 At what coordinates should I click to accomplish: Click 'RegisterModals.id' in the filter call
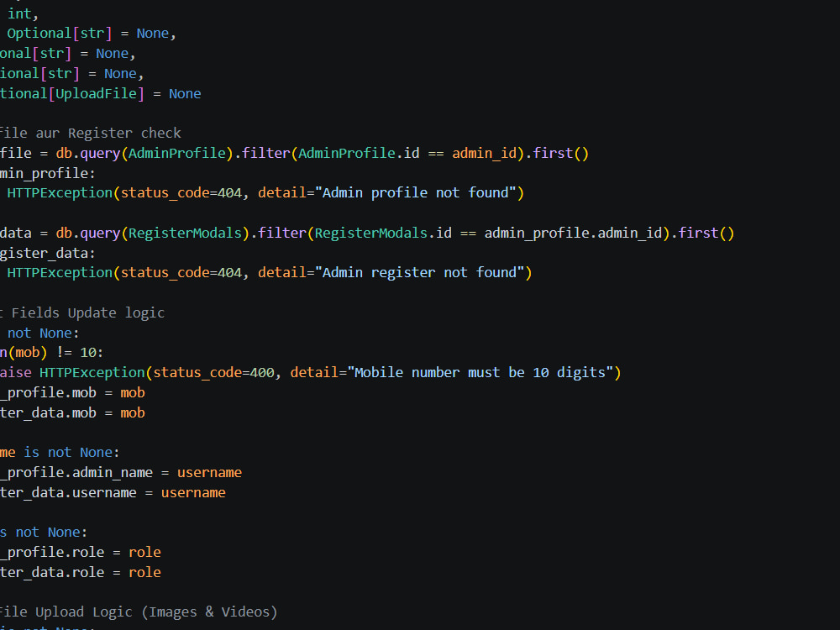pyautogui.click(x=383, y=233)
